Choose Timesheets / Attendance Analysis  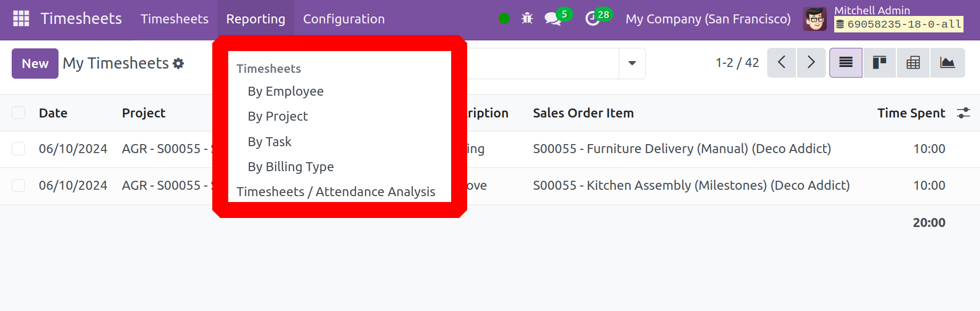336,191
